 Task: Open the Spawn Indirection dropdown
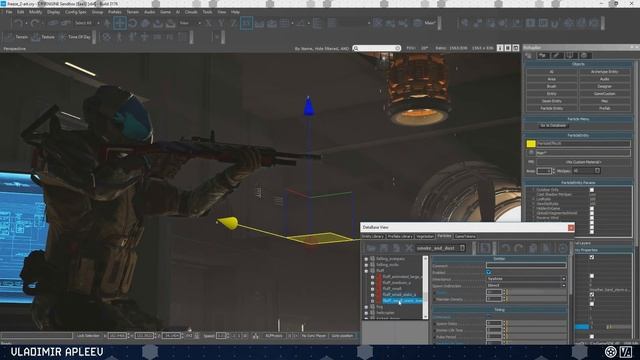pyautogui.click(x=526, y=286)
